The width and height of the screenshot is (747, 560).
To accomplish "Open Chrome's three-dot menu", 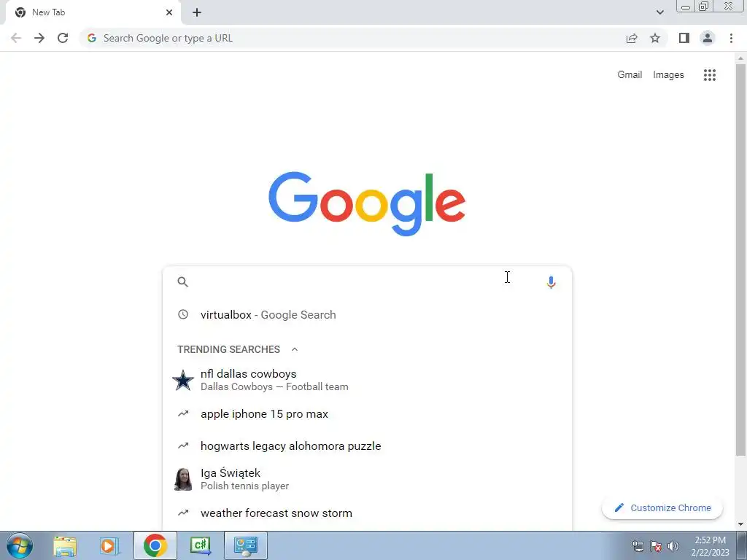I will tap(731, 38).
